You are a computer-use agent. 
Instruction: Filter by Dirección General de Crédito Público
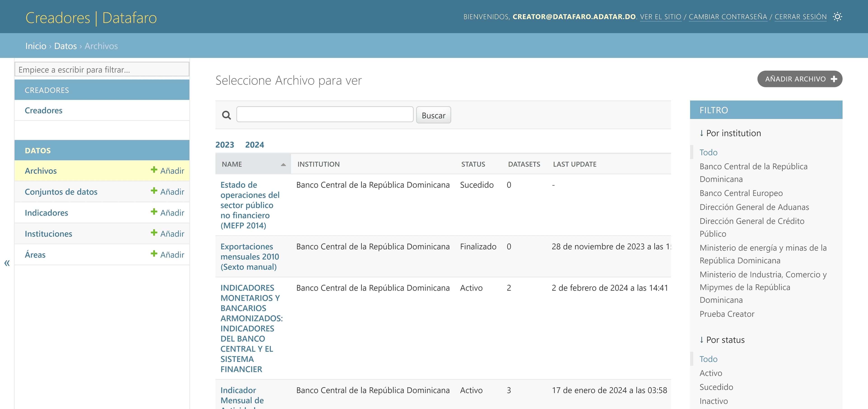(752, 227)
